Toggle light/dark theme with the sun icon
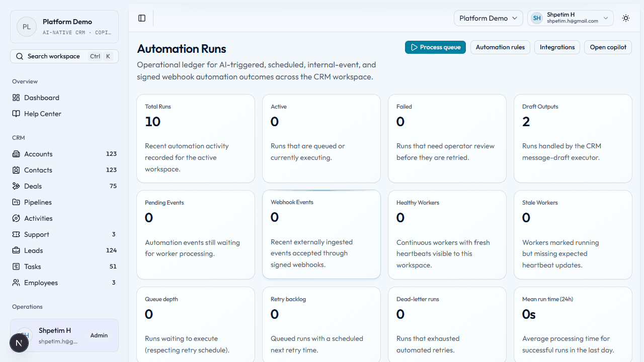Image resolution: width=644 pixels, height=362 pixels. click(625, 18)
